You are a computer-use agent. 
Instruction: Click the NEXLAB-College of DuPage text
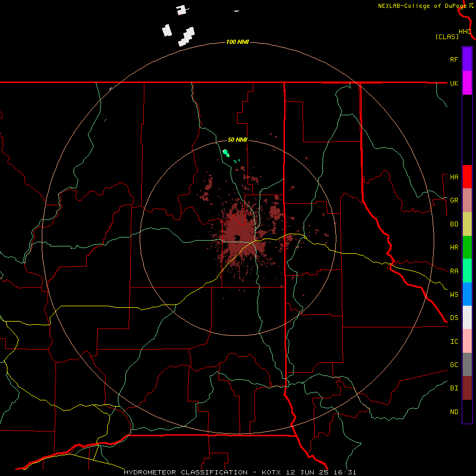(x=422, y=6)
